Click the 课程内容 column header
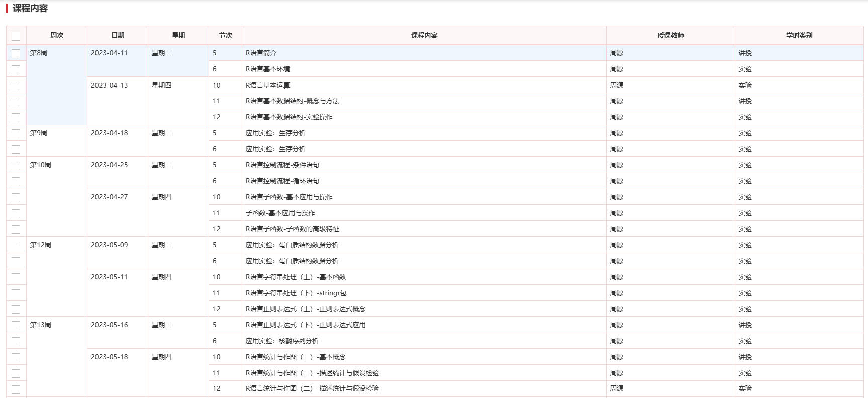868x398 pixels. (x=424, y=35)
